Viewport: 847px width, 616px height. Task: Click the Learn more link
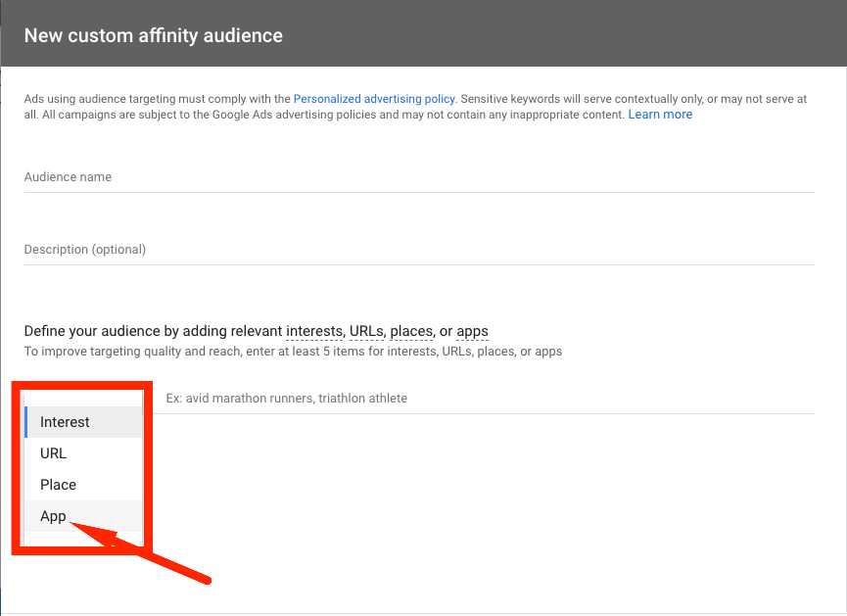pyautogui.click(x=660, y=115)
